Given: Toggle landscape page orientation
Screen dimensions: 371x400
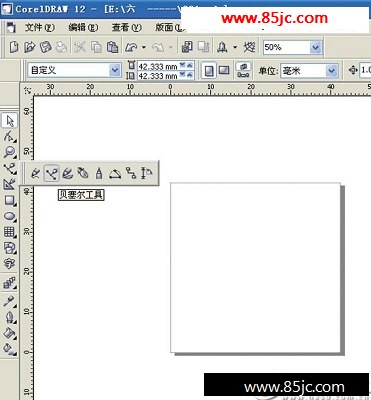Looking at the screenshot, I should [x=224, y=71].
